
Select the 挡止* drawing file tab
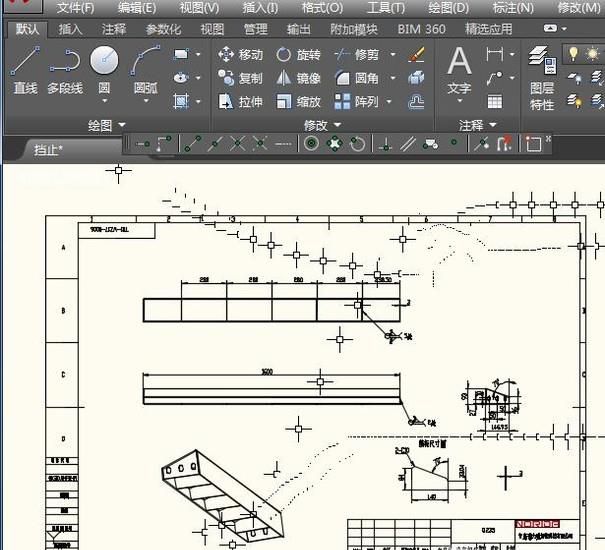pyautogui.click(x=48, y=150)
